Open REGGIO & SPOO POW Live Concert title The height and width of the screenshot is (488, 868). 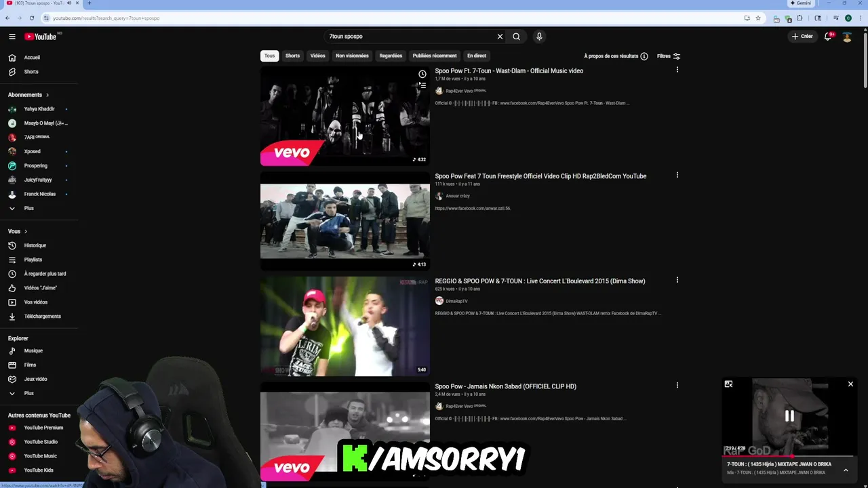(540, 281)
